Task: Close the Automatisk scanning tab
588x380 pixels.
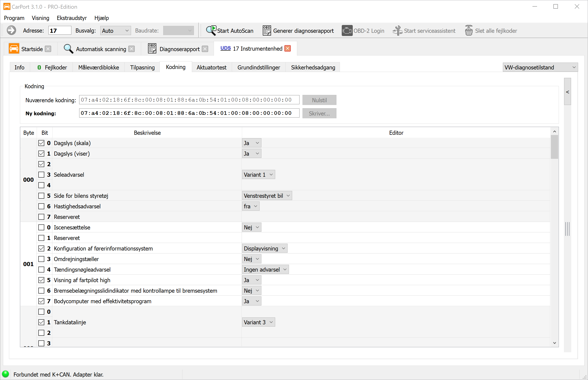Action: (x=132, y=49)
